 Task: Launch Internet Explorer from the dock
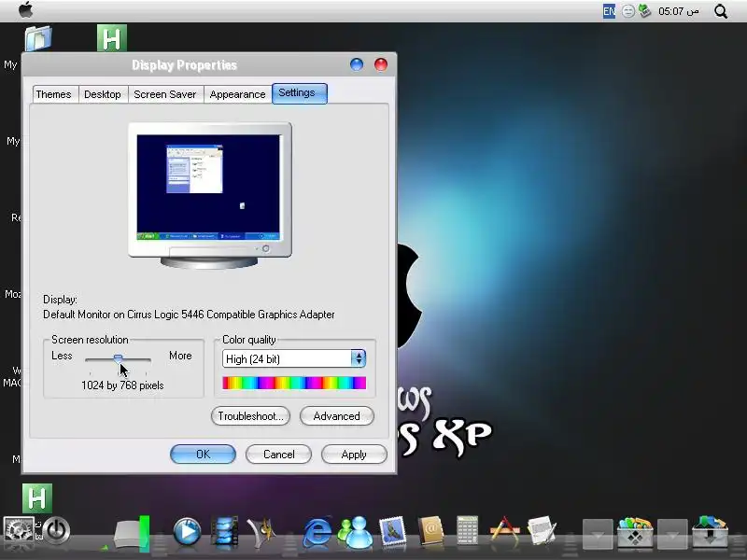[317, 531]
